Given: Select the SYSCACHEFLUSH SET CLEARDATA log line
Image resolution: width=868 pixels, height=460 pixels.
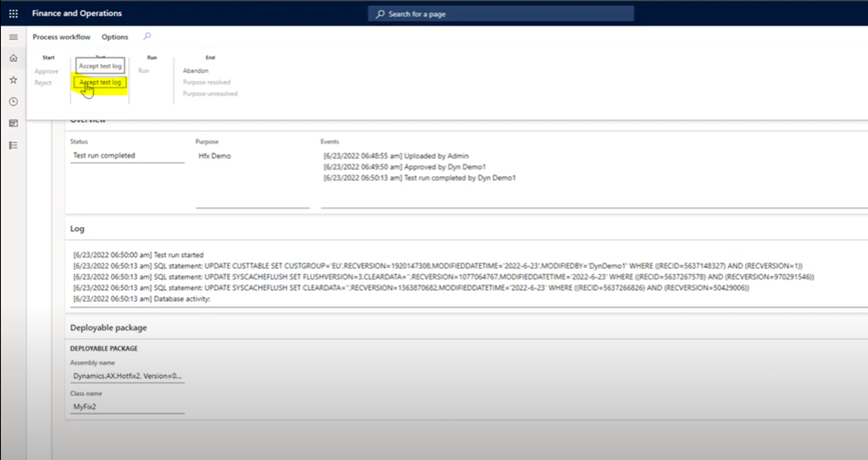Looking at the screenshot, I should 411,288.
